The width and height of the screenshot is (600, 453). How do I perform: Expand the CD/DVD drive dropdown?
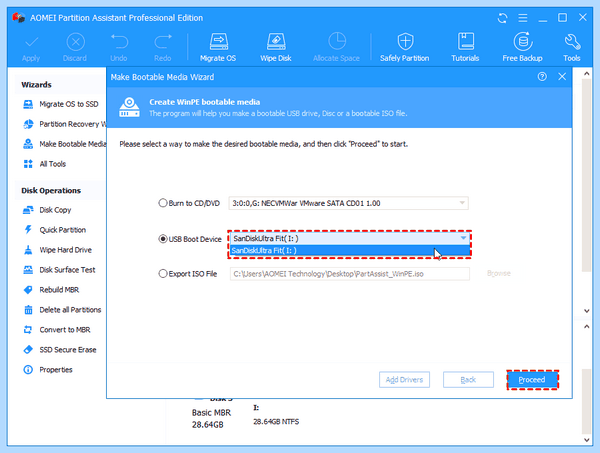462,203
